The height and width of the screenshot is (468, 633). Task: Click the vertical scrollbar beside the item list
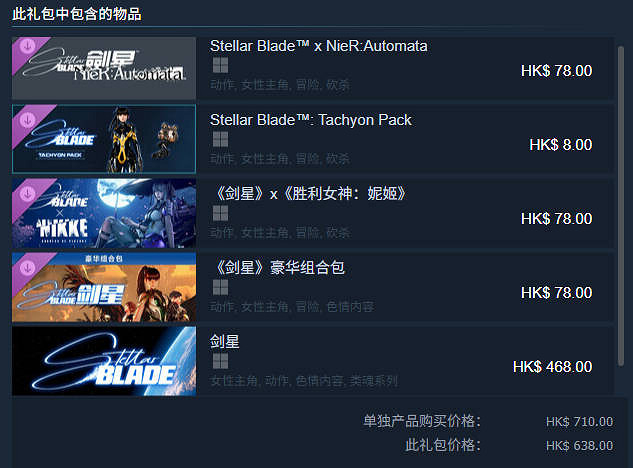tap(620, 206)
